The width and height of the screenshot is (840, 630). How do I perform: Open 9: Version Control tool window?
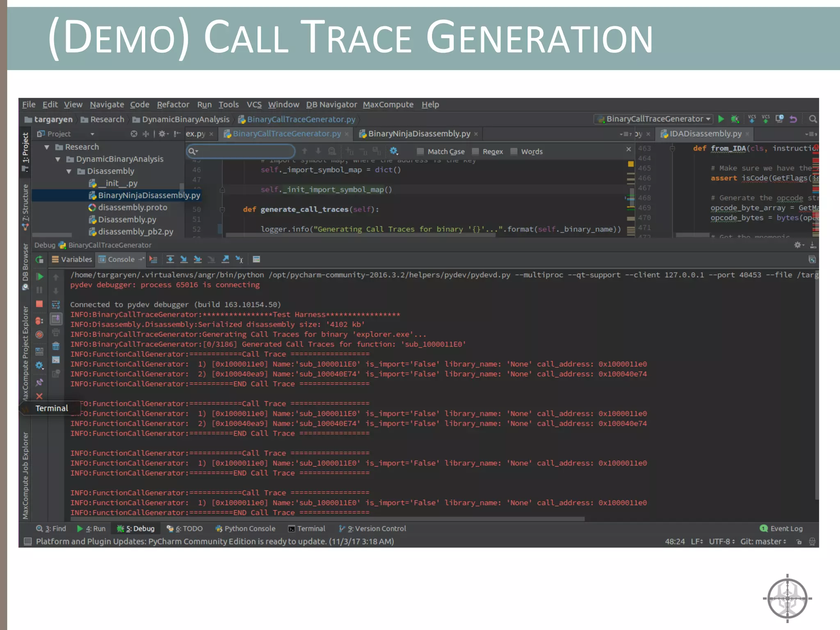[372, 529]
